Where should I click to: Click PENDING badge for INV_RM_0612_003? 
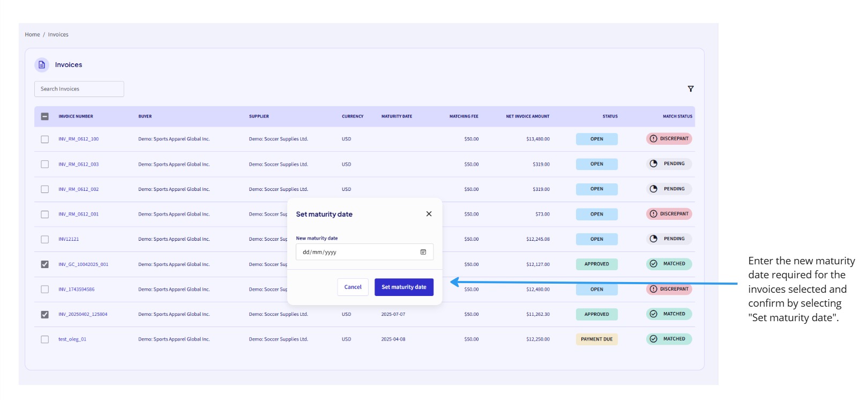click(x=669, y=164)
